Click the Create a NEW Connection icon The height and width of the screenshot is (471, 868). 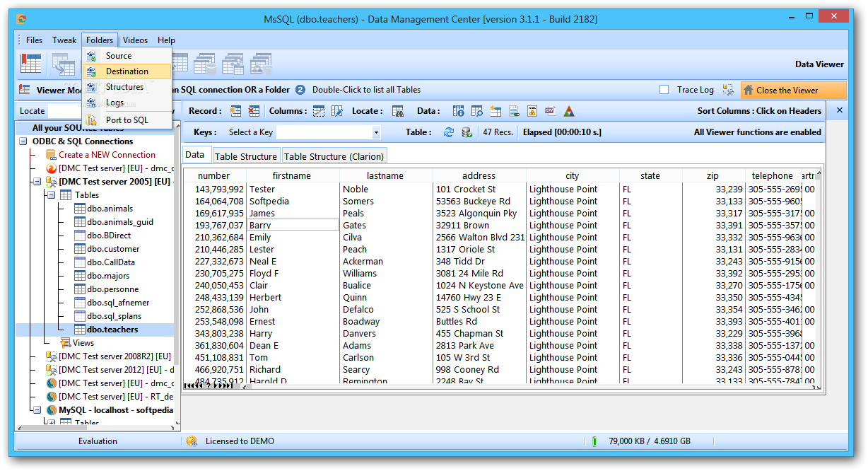[x=51, y=155]
